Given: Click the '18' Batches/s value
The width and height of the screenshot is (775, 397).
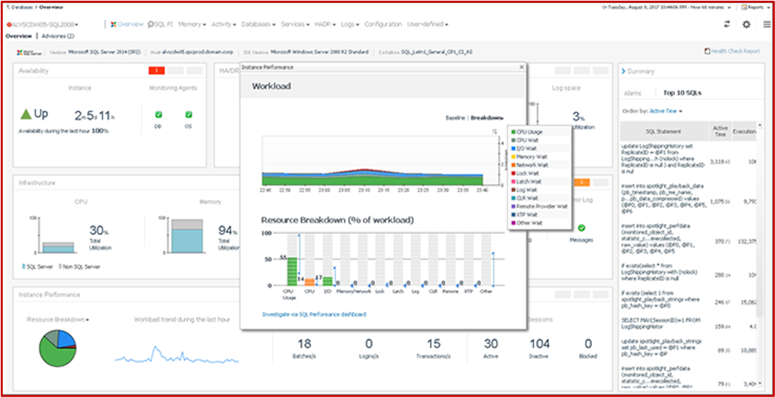Looking at the screenshot, I should tap(304, 344).
